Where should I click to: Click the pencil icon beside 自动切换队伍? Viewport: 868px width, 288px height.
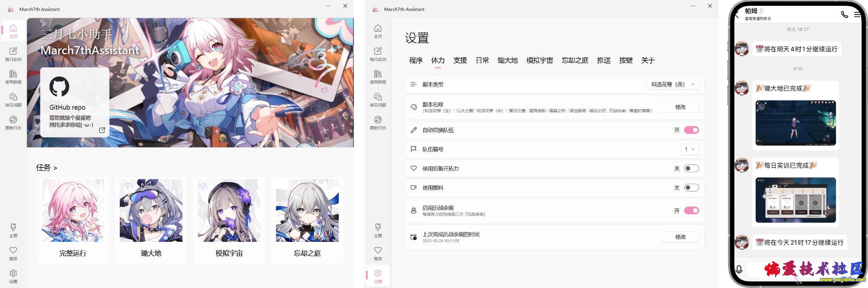[x=413, y=130]
